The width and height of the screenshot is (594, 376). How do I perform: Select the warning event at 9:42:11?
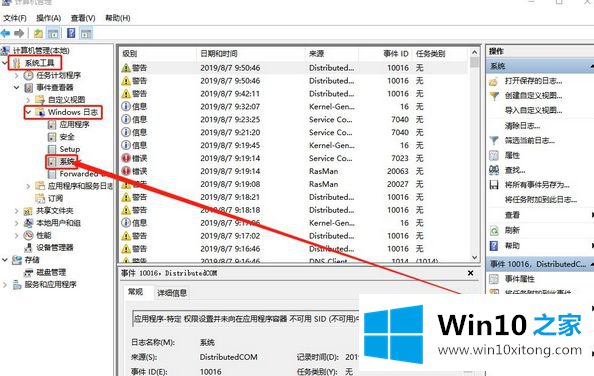click(x=294, y=94)
